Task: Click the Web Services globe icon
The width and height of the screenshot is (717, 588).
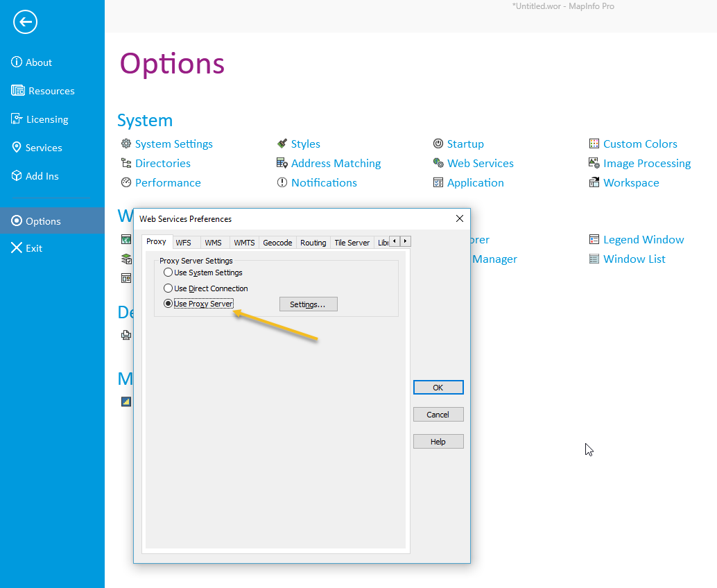Action: (438, 163)
